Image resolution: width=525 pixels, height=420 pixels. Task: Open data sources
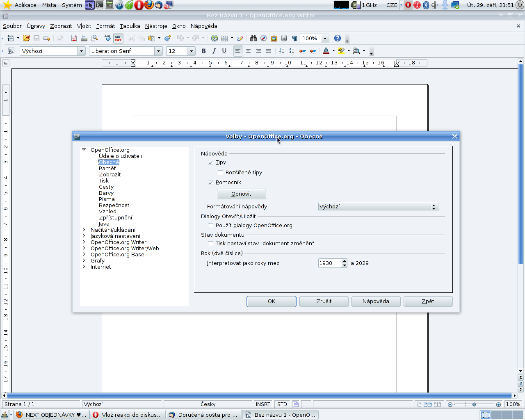pyautogui.click(x=284, y=38)
